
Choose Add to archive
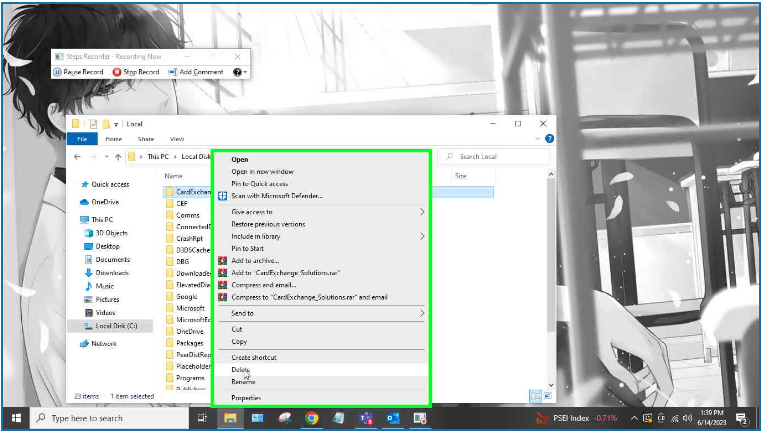[321, 260]
